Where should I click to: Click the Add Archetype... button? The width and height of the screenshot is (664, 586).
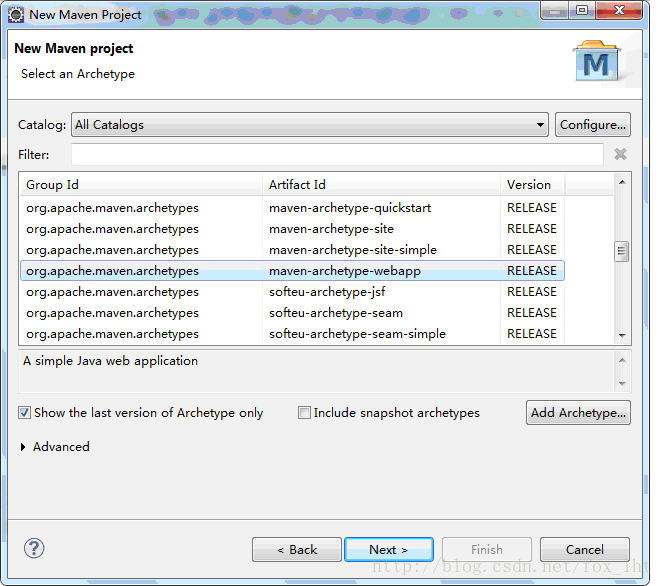pos(578,412)
